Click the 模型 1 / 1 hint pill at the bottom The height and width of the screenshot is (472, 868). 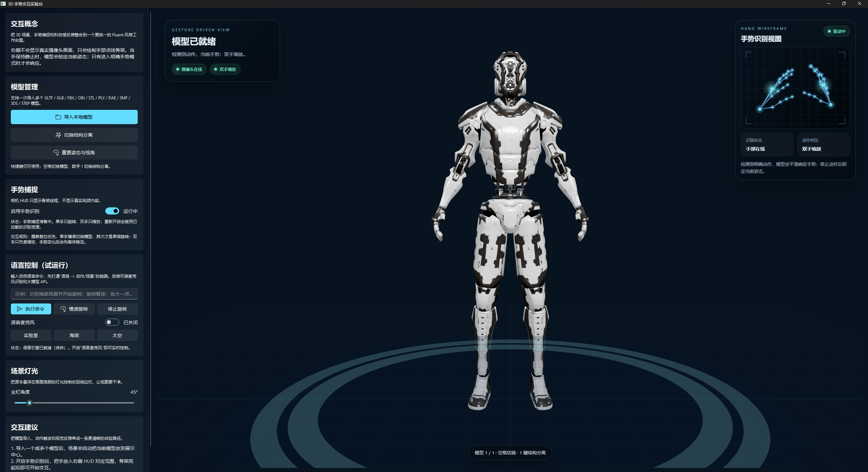[510, 453]
